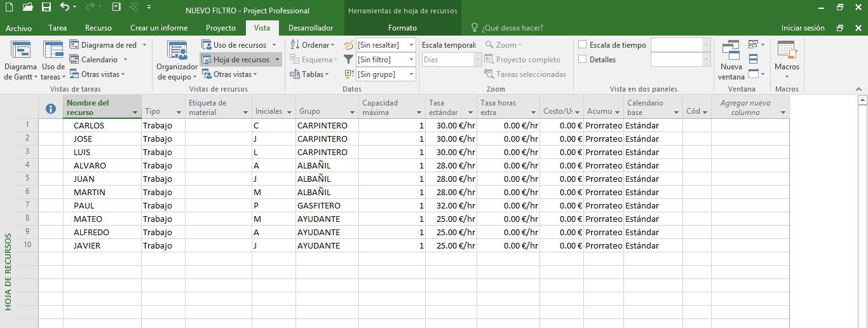Undo the last action with the arrow icon

(x=65, y=8)
